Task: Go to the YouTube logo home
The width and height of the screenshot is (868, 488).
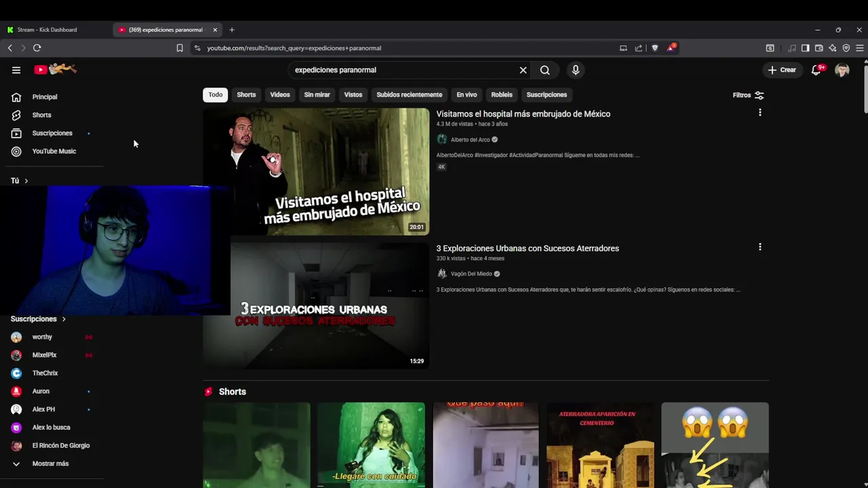Action: click(x=56, y=69)
